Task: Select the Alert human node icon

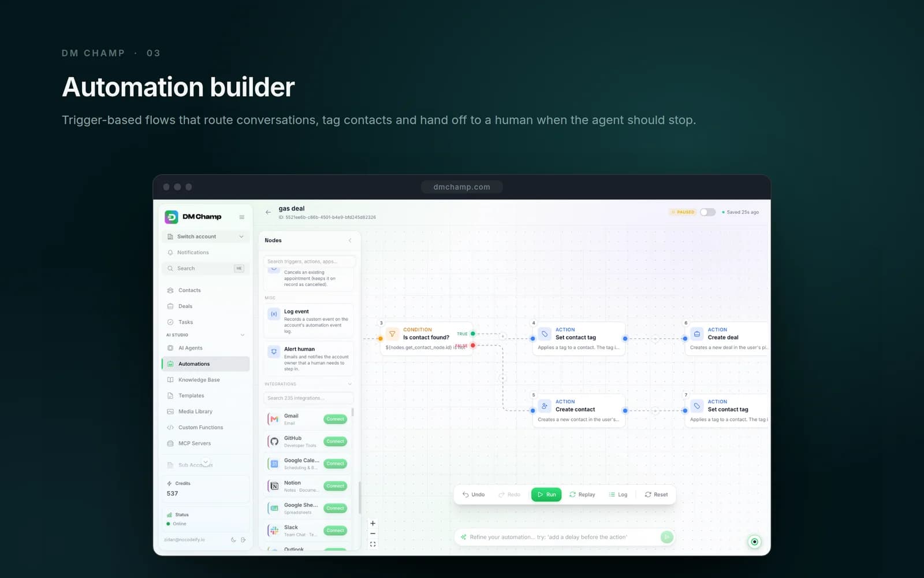Action: 274,351
